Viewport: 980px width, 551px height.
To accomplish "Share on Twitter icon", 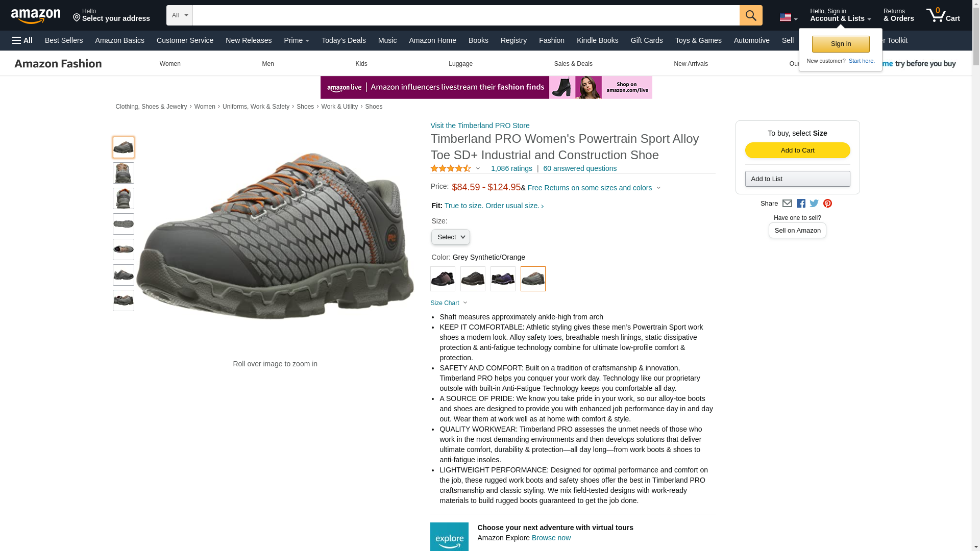I will coord(814,204).
